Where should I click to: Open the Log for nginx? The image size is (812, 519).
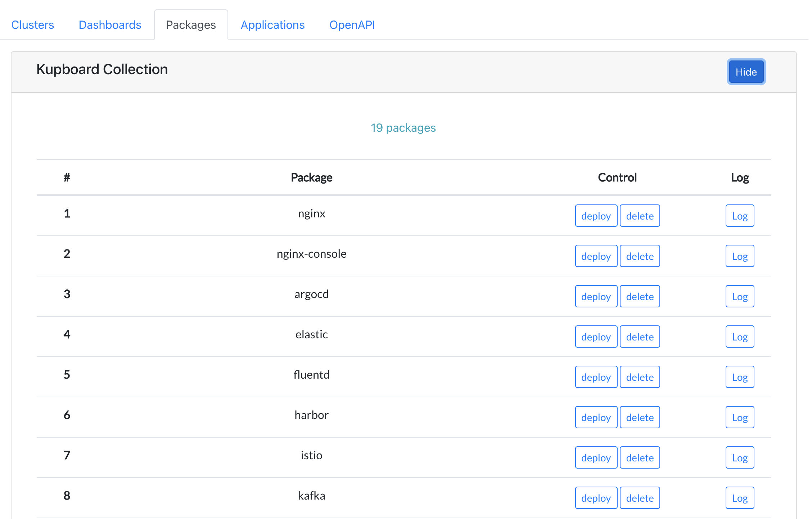pos(740,216)
